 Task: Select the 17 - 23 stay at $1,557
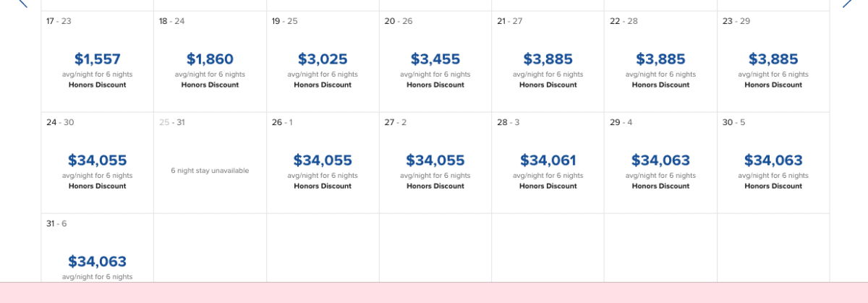click(x=98, y=61)
